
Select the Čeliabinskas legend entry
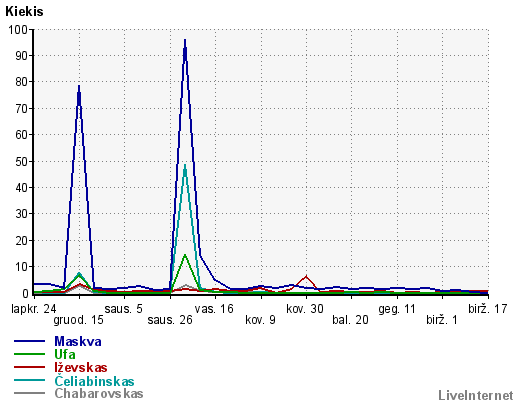click(94, 381)
